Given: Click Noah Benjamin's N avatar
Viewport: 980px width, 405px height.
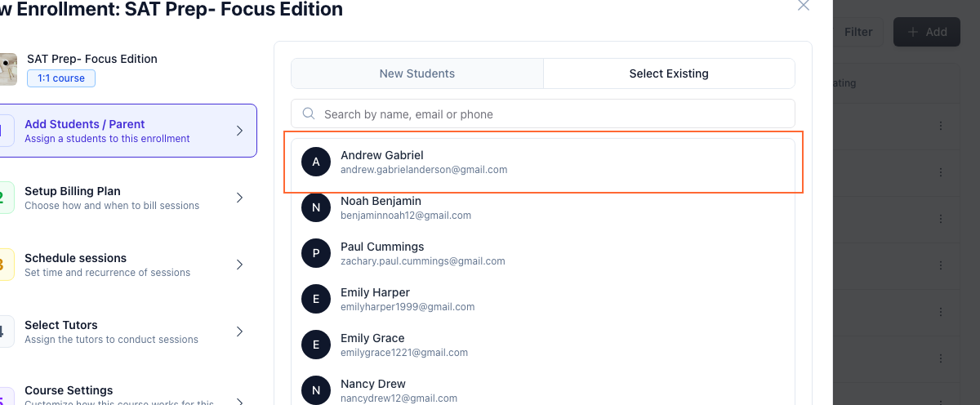Looking at the screenshot, I should (316, 207).
